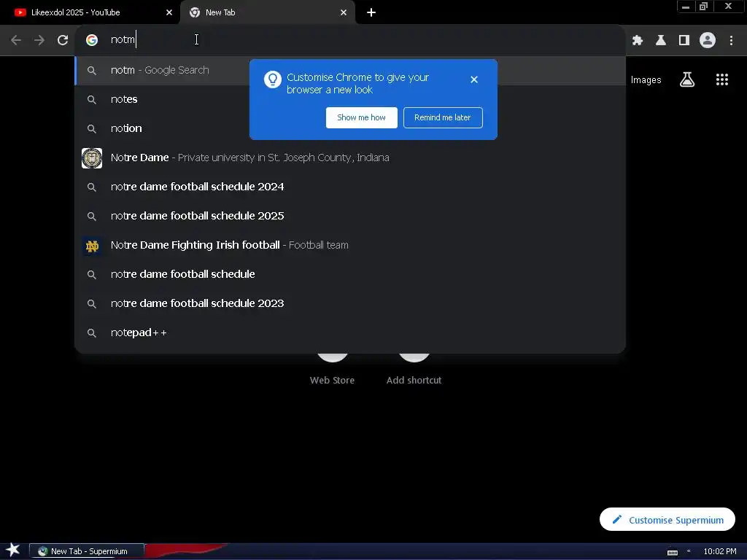Screen dimensions: 747x560
Task: Select the 'notm - Google Search' suggestion
Action: 350,71
